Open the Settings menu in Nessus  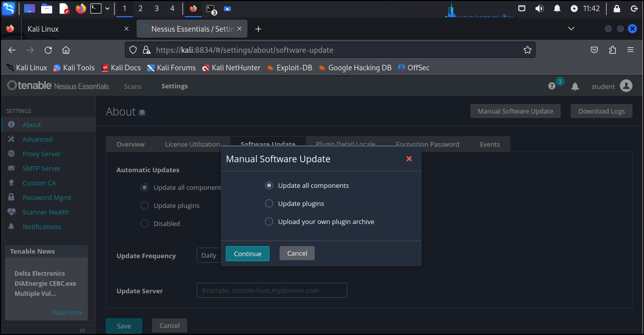pos(175,86)
